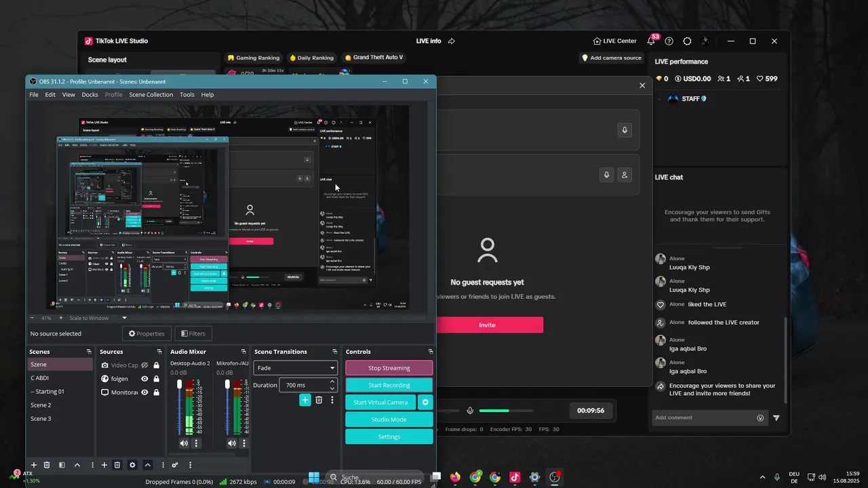The height and width of the screenshot is (488, 868).
Task: Toggle TikTok microphone icon beside volume bar
Action: (x=470, y=411)
